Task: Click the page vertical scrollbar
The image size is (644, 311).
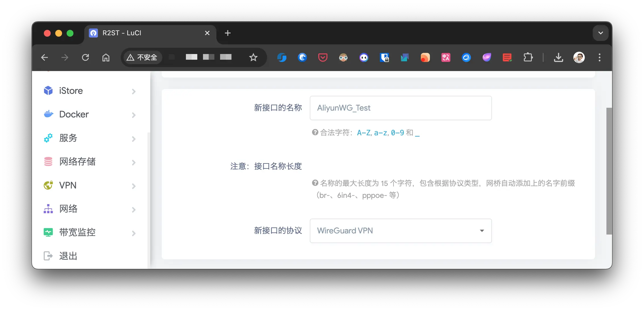Action: point(609,171)
